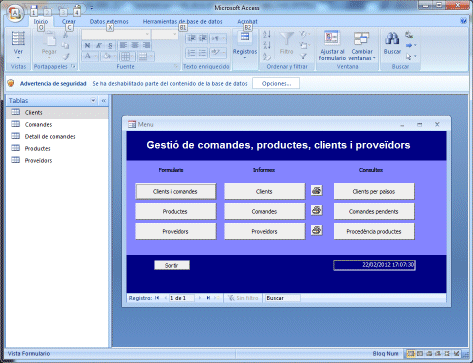Click the Productes form button

175,211
